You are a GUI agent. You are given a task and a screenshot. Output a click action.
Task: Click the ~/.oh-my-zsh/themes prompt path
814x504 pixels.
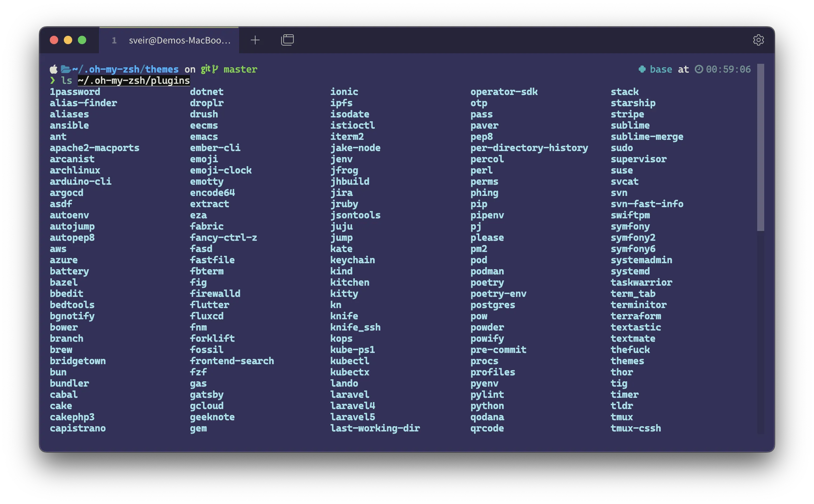(125, 69)
